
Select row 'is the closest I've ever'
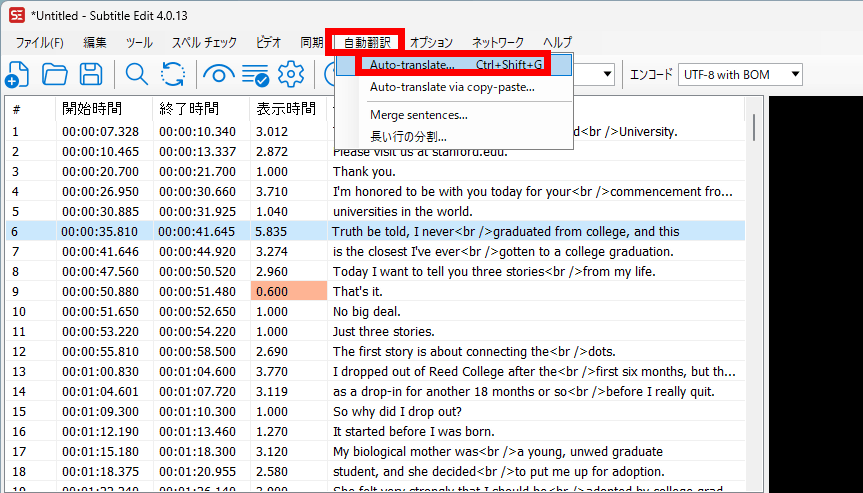(x=375, y=251)
